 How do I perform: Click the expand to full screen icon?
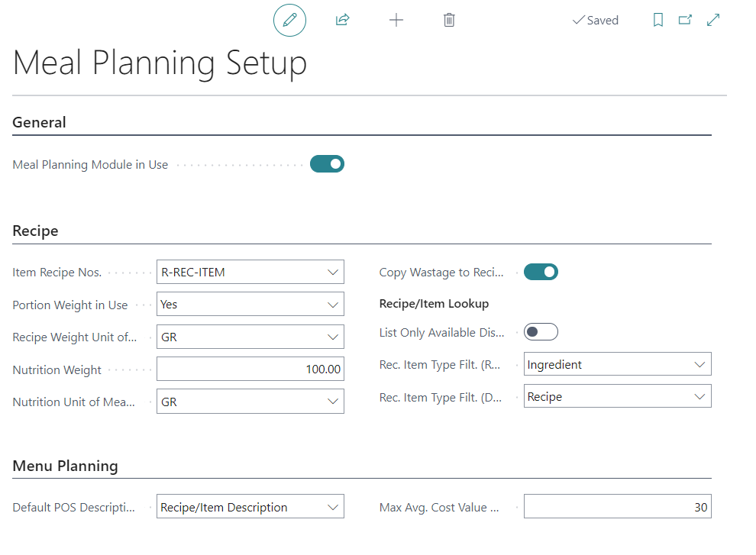pos(713,21)
